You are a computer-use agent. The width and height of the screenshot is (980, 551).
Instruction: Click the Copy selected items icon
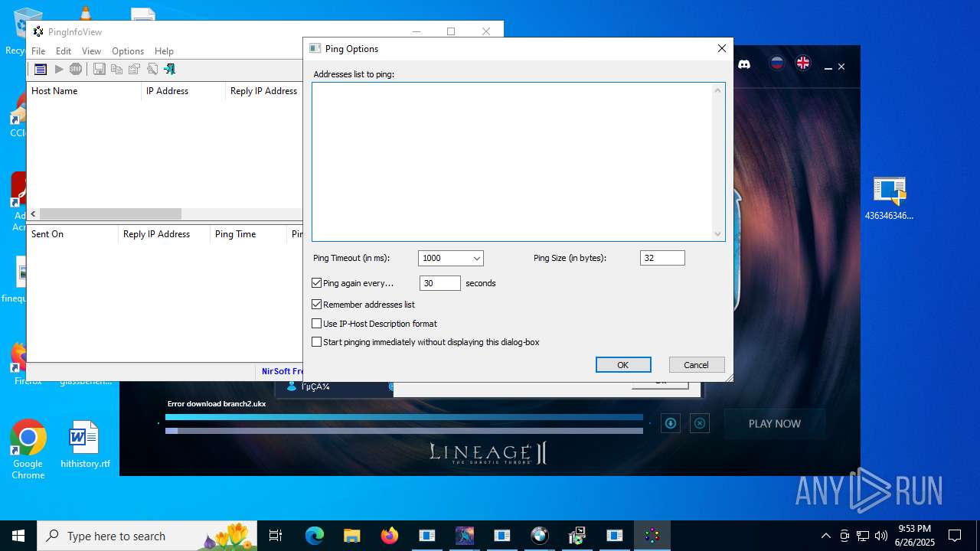point(116,69)
